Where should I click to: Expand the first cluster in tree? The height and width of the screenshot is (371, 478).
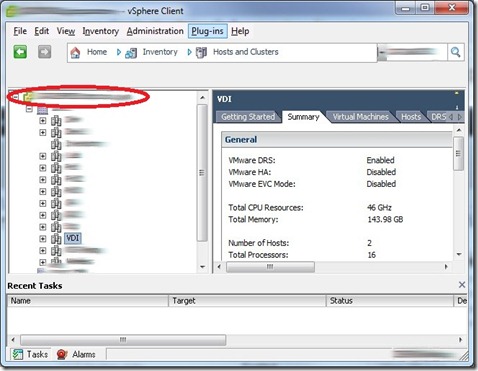(43, 120)
